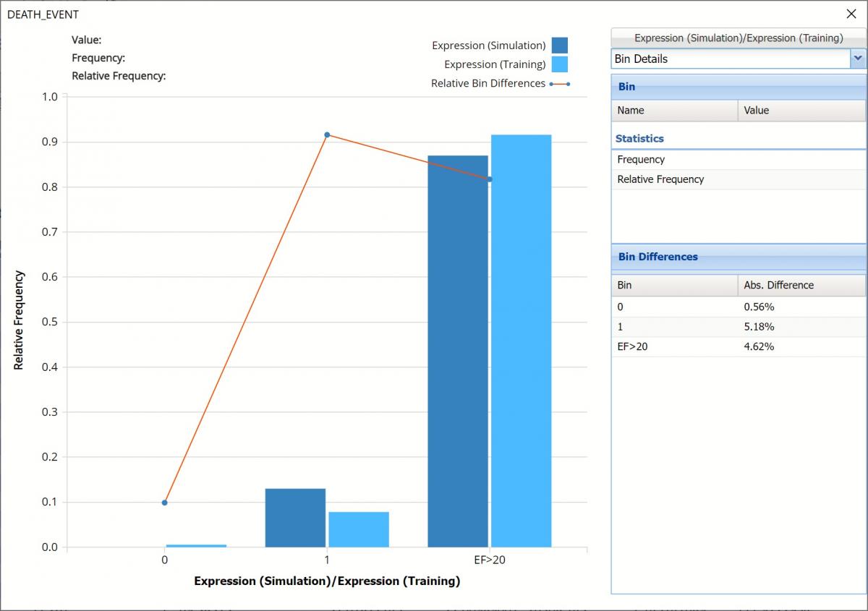Select the dark blue Simulation bar for EF>20
Image resolution: width=868 pixels, height=611 pixels.
click(458, 351)
